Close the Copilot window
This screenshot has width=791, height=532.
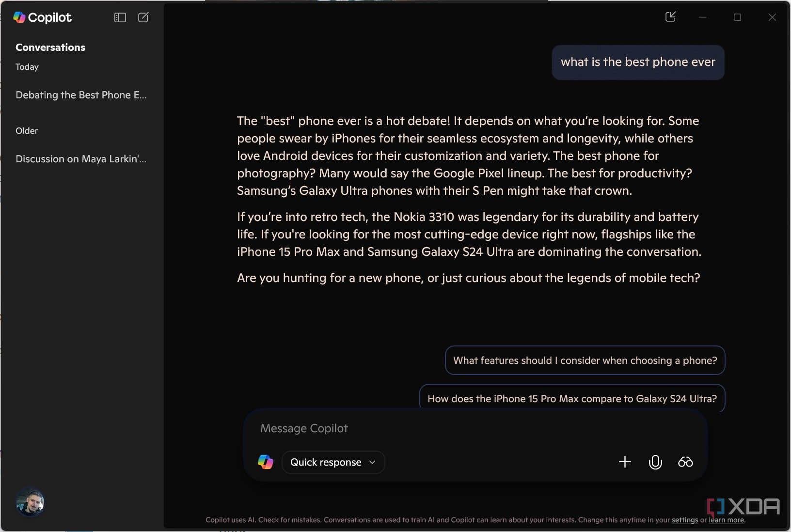(772, 17)
